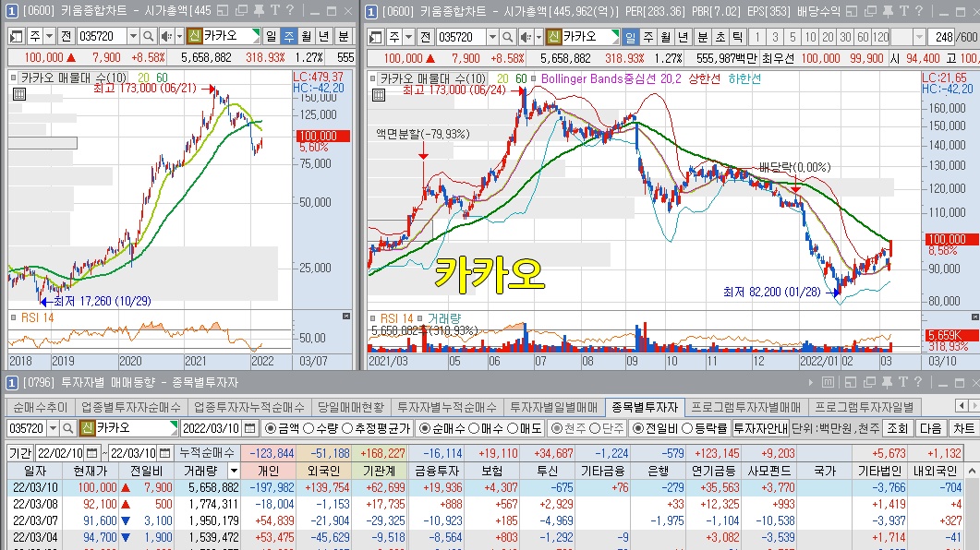Open the grid table icon on right daily chart
This screenshot has height=550, width=980.
pos(378,95)
